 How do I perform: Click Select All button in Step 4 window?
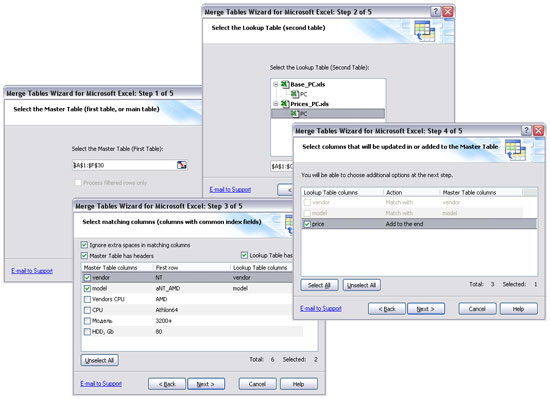tap(319, 285)
